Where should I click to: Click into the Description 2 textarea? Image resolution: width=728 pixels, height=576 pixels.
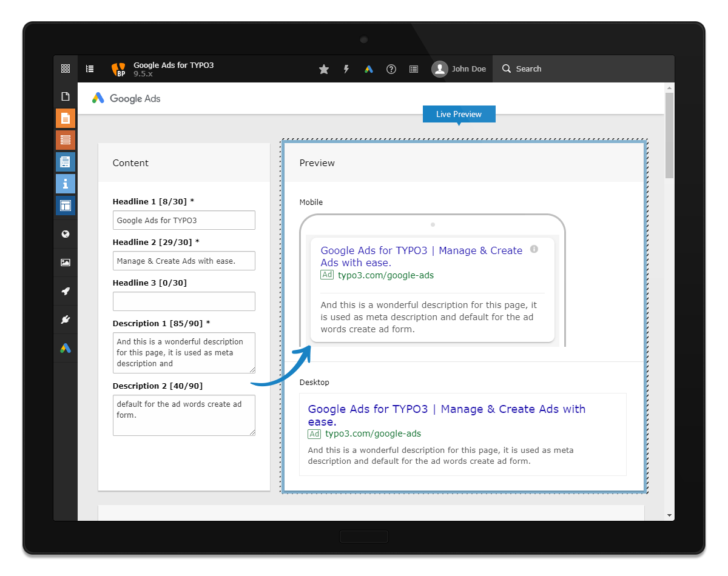tap(184, 415)
